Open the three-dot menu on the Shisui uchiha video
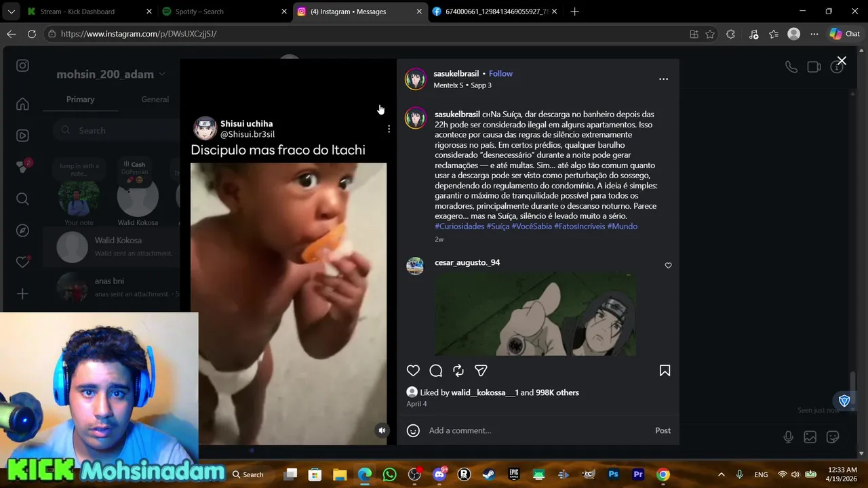868x488 pixels. (x=389, y=129)
